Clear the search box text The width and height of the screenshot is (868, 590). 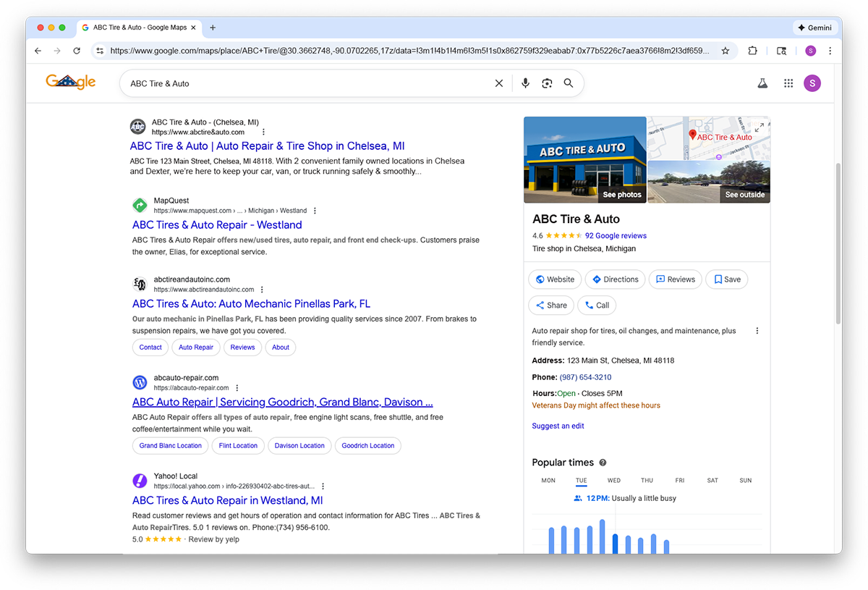[498, 83]
